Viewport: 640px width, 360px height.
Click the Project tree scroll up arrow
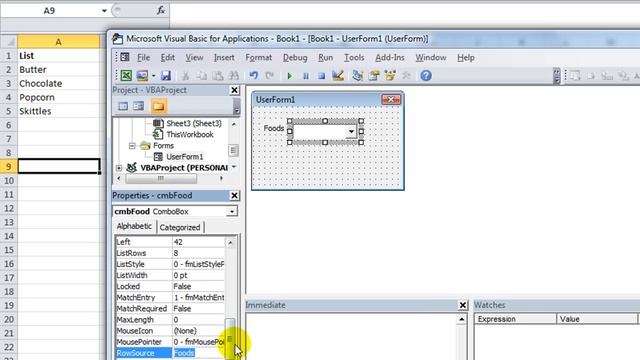point(233,124)
